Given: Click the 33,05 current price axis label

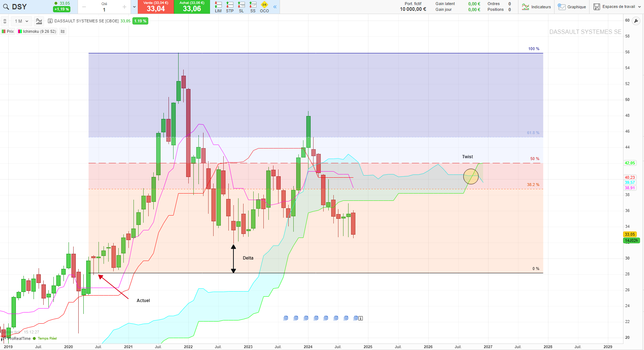Looking at the screenshot, I should pyautogui.click(x=630, y=235).
